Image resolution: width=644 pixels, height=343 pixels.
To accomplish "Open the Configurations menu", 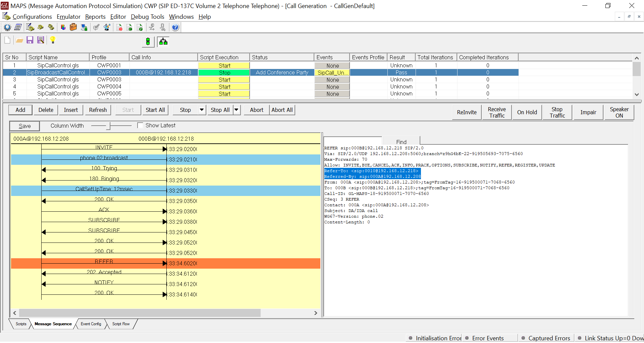I will pos(32,17).
